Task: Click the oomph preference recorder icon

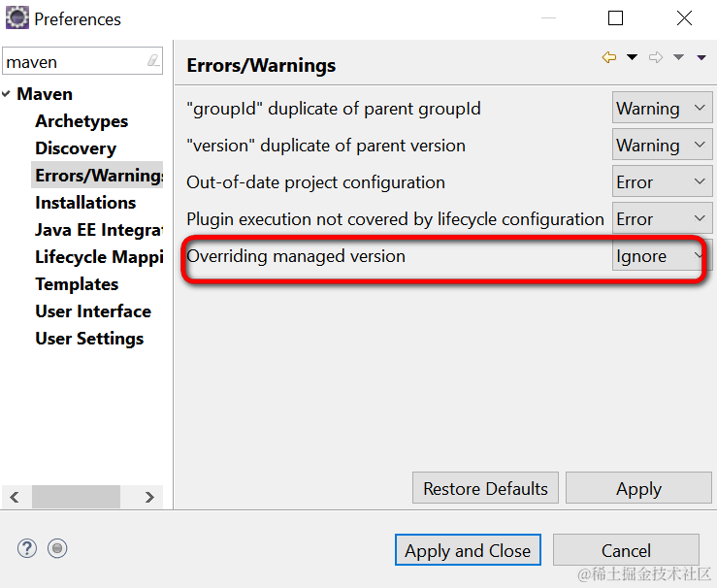Action: click(x=57, y=548)
